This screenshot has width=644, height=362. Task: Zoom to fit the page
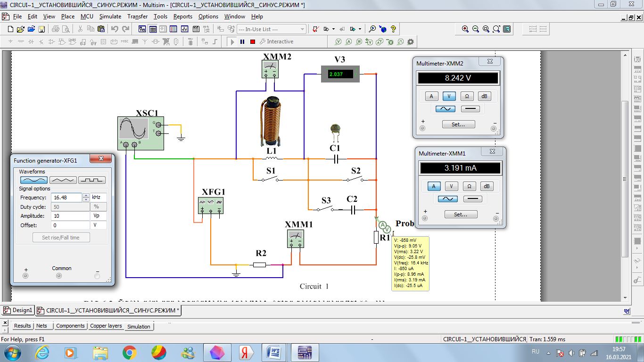click(496, 29)
